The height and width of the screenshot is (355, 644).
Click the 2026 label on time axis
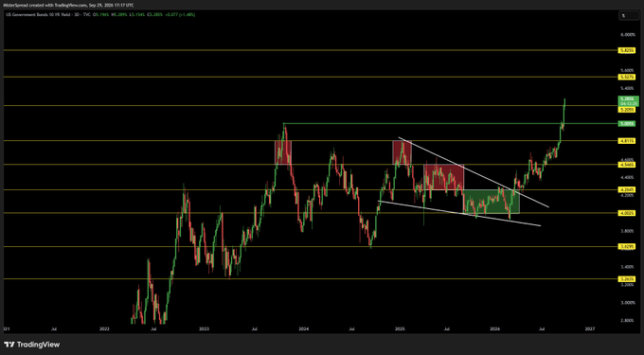(495, 328)
